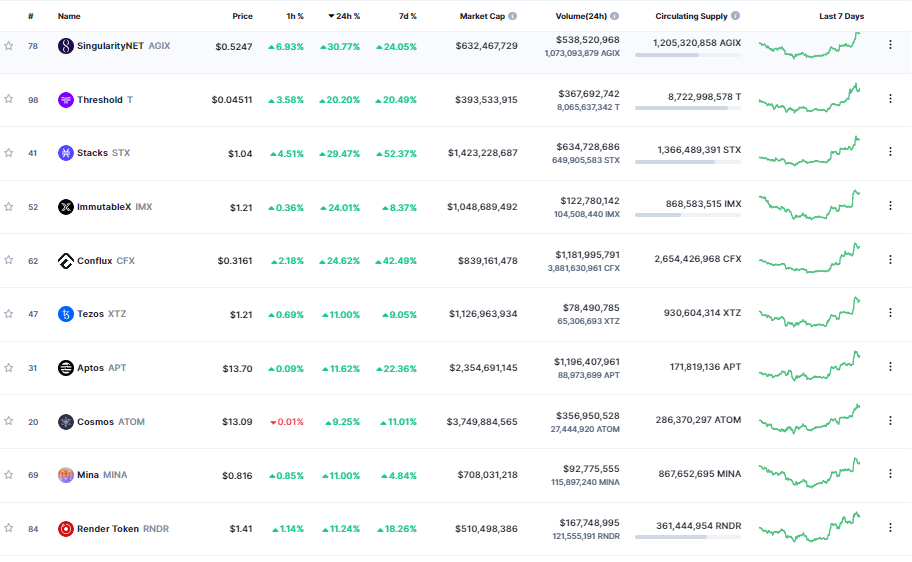The image size is (912, 562).
Task: Open the more options menu for Mina
Action: coord(890,475)
